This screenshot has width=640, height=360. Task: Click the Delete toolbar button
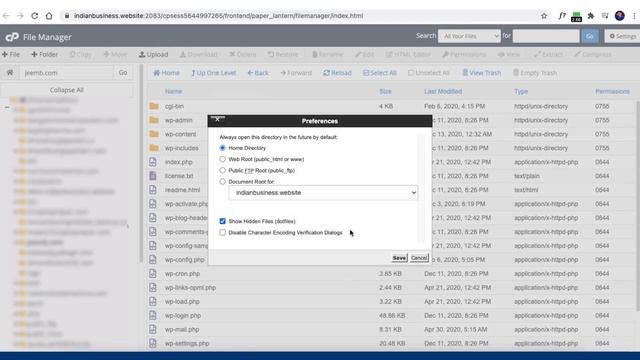click(x=243, y=54)
